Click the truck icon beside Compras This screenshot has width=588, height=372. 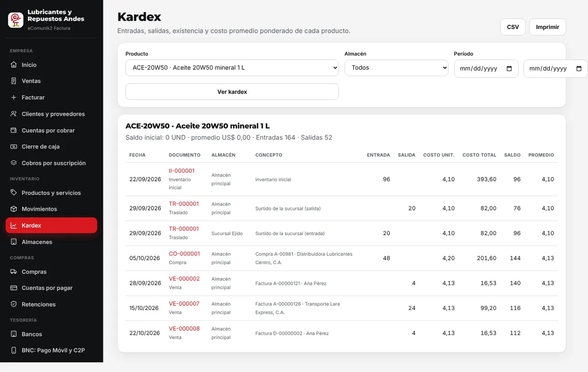(x=14, y=272)
